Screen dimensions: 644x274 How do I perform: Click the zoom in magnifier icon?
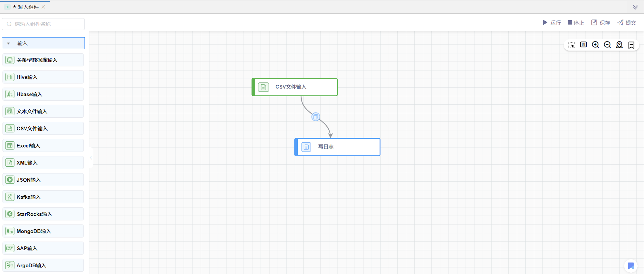[x=595, y=45]
